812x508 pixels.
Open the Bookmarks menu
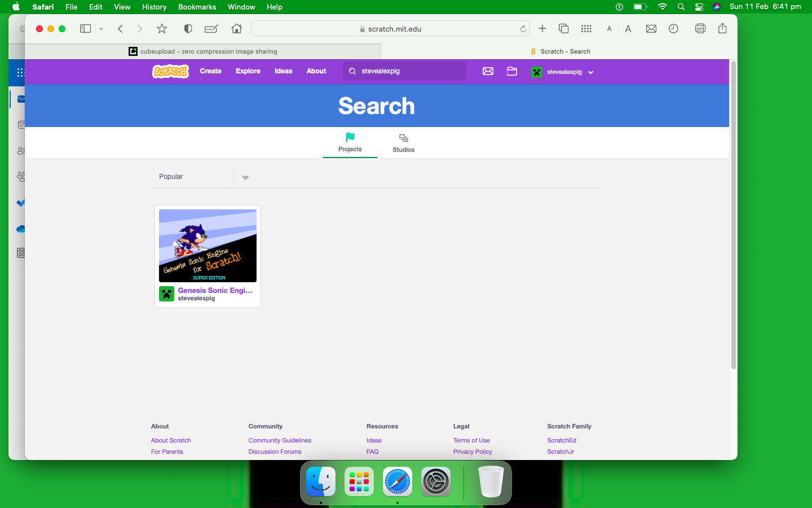click(197, 7)
